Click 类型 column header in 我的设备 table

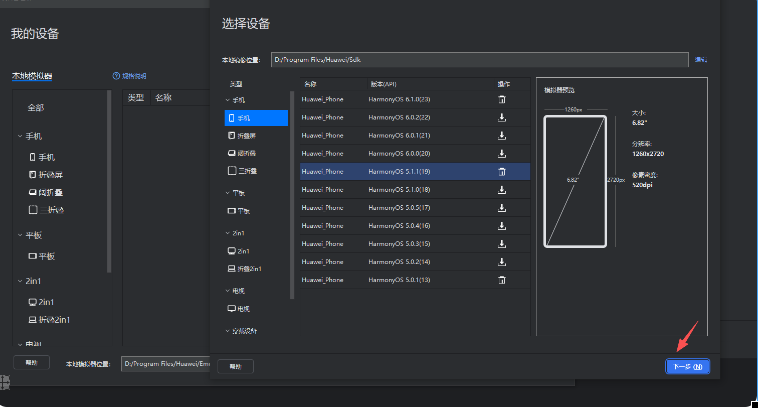(136, 98)
